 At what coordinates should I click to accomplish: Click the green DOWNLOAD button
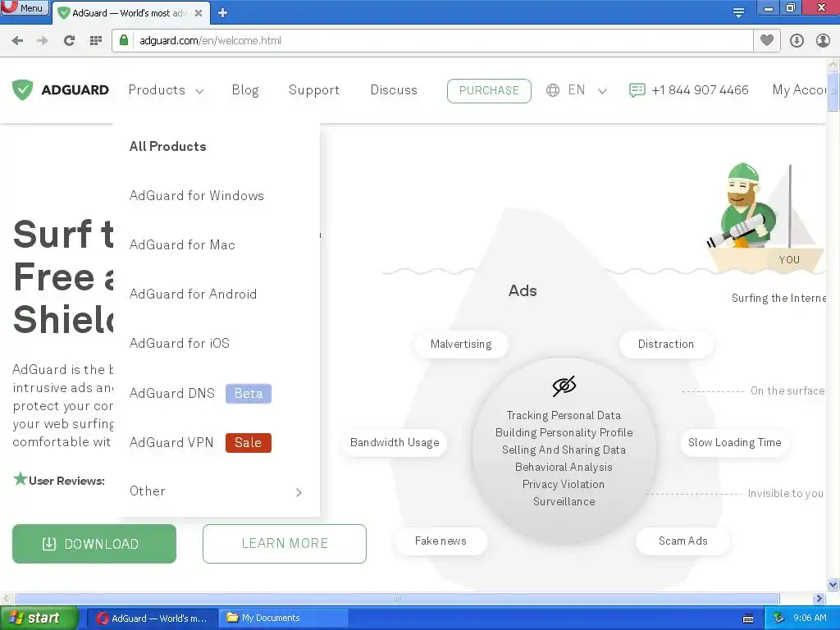[x=94, y=544]
